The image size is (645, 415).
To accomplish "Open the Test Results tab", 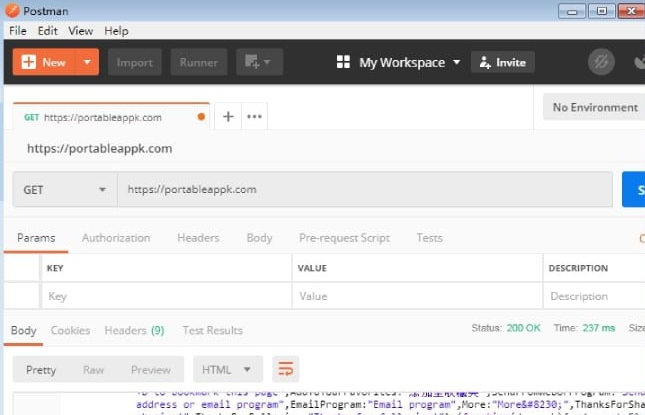I will (x=213, y=330).
